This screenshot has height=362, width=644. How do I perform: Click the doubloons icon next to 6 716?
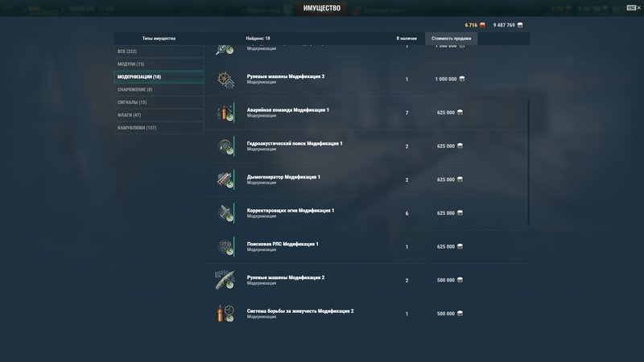(x=482, y=25)
